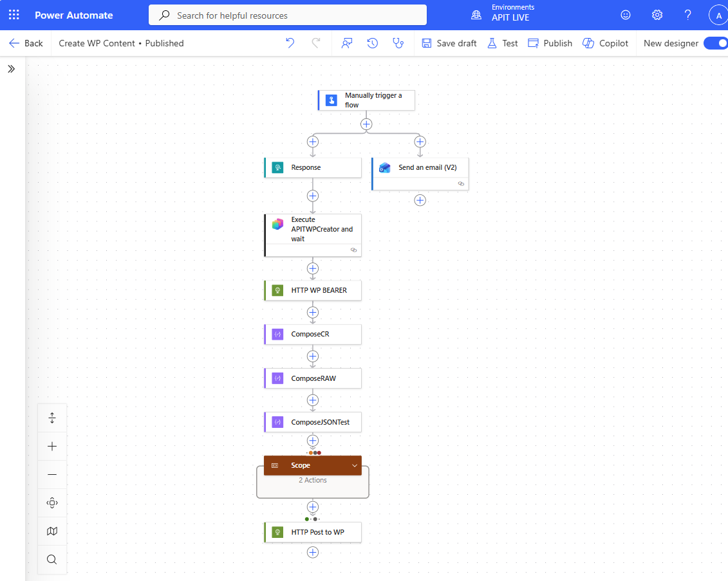Click the plus below the Scope
The width and height of the screenshot is (728, 581).
click(312, 507)
